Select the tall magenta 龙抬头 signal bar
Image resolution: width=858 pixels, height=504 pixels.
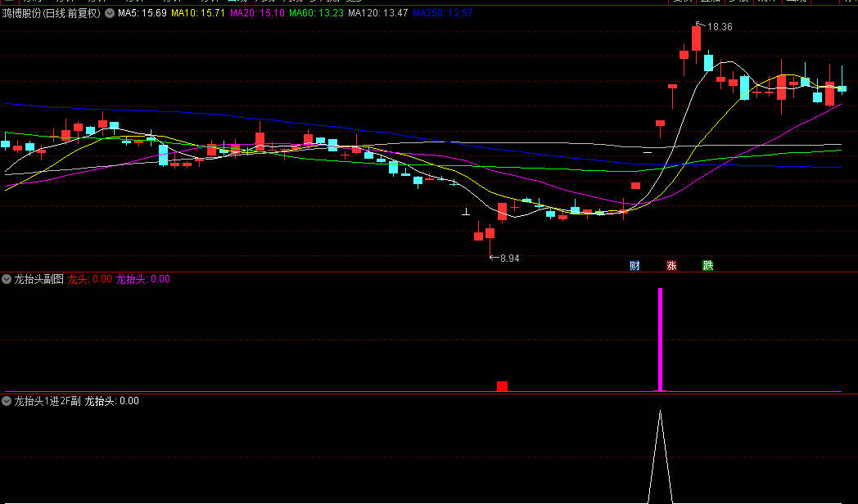660,339
